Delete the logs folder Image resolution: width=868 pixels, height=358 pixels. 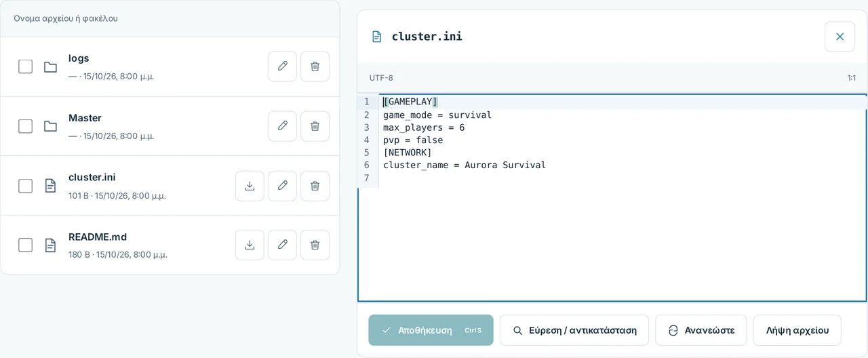pos(315,66)
